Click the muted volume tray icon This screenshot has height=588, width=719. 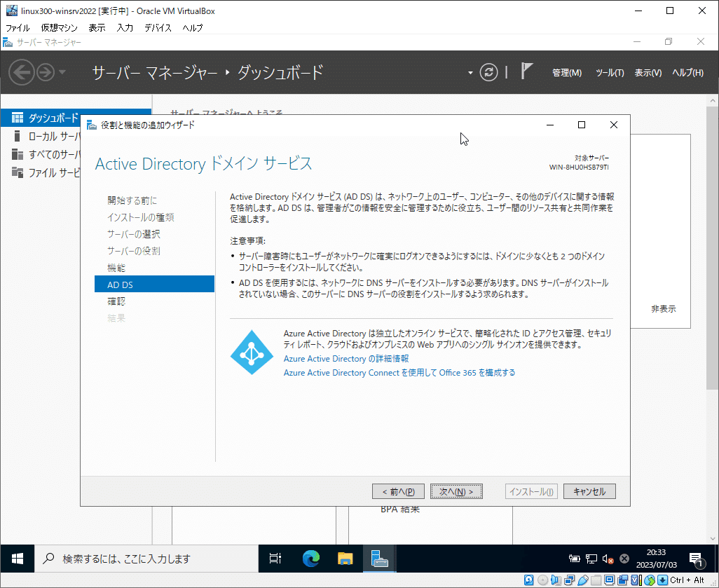click(x=608, y=559)
